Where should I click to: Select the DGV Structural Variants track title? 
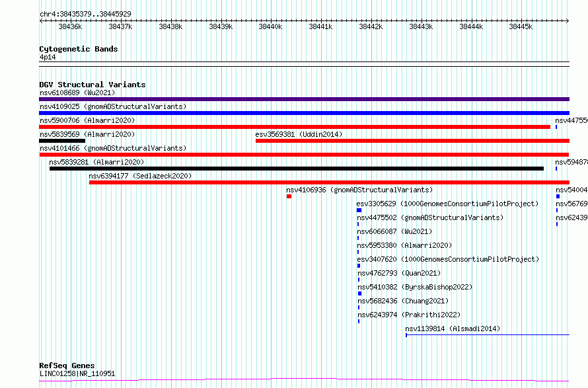pos(92,85)
